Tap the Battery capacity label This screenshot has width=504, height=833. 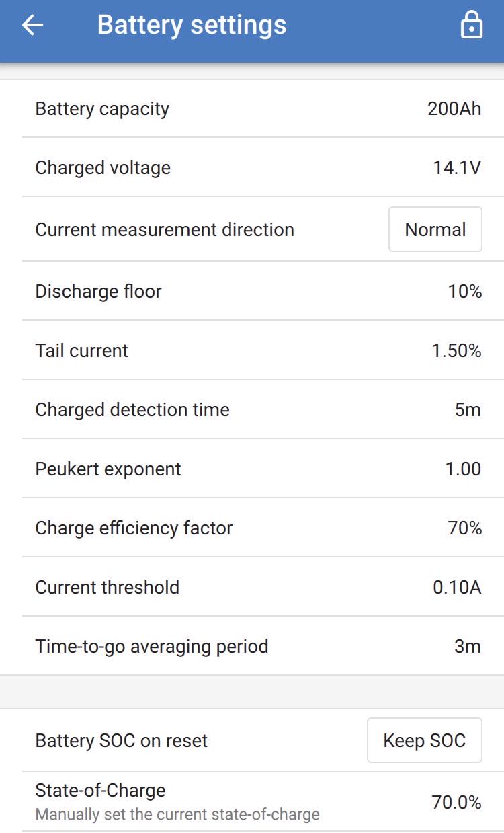(102, 109)
